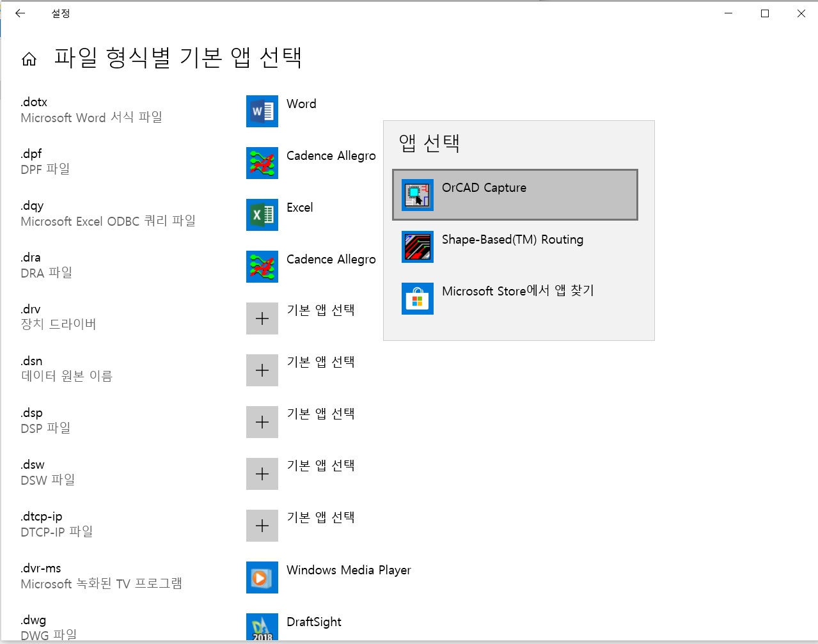This screenshot has height=644, width=818.
Task: Change the Cadence Allegro default for .dpf
Action: click(331, 156)
